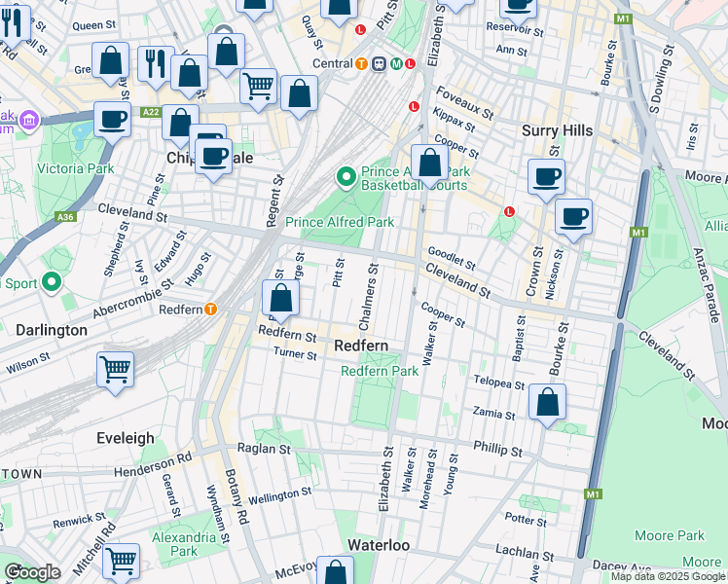Click the Wilson St label
The height and width of the screenshot is (584, 728).
click(28, 363)
